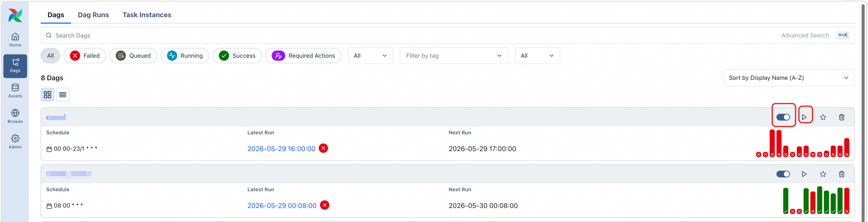Open Sort by Display Name dropdown
868x222 pixels.
pyautogui.click(x=789, y=78)
